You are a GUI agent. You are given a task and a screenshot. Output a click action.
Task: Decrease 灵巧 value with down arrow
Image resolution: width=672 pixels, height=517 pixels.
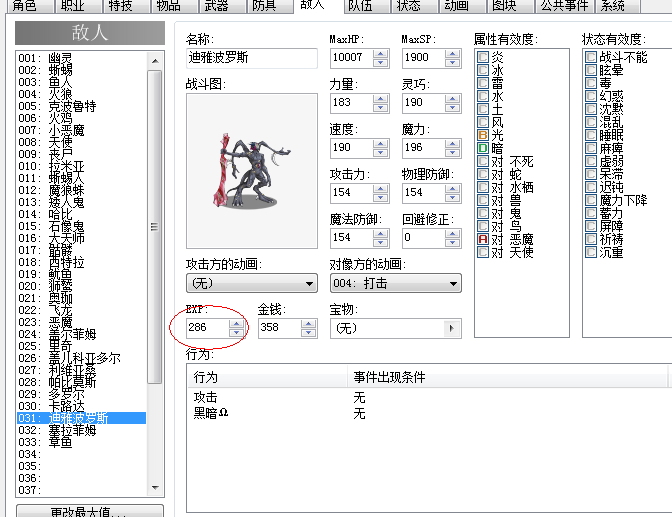453,108
